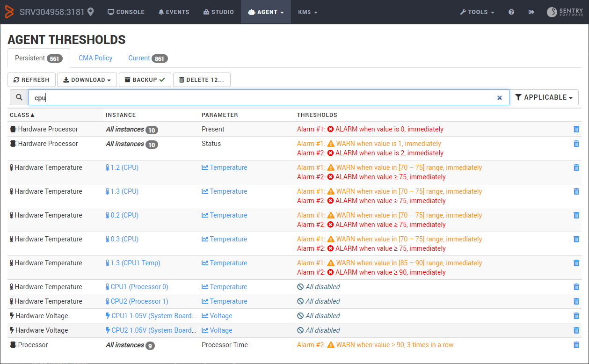Click the REFRESH button
This screenshot has width=589, height=364.
click(31, 80)
